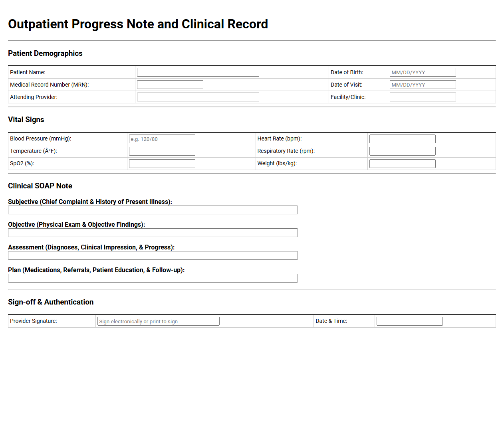504x447 pixels.
Task: Click the Blood Pressure input field
Action: 162,139
